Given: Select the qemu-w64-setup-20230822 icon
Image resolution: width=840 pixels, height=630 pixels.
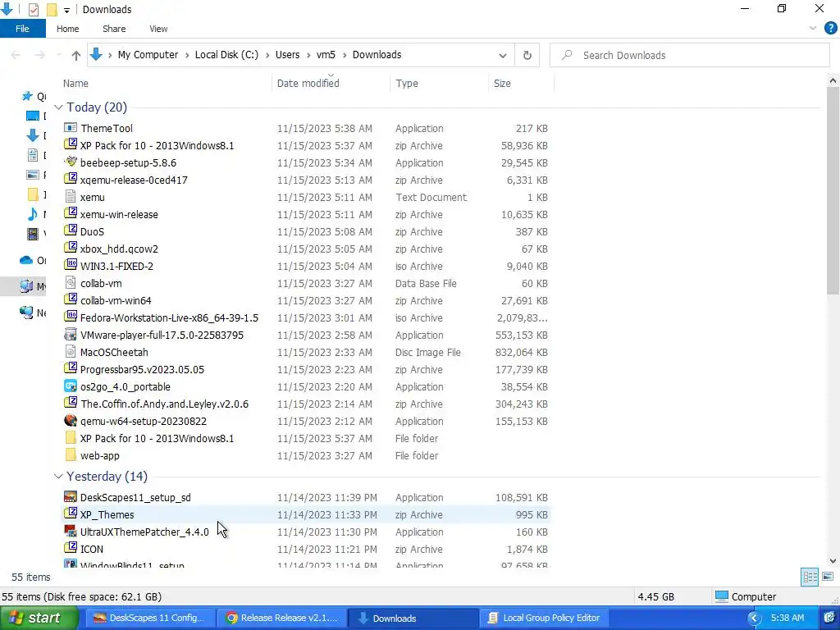Looking at the screenshot, I should (71, 421).
